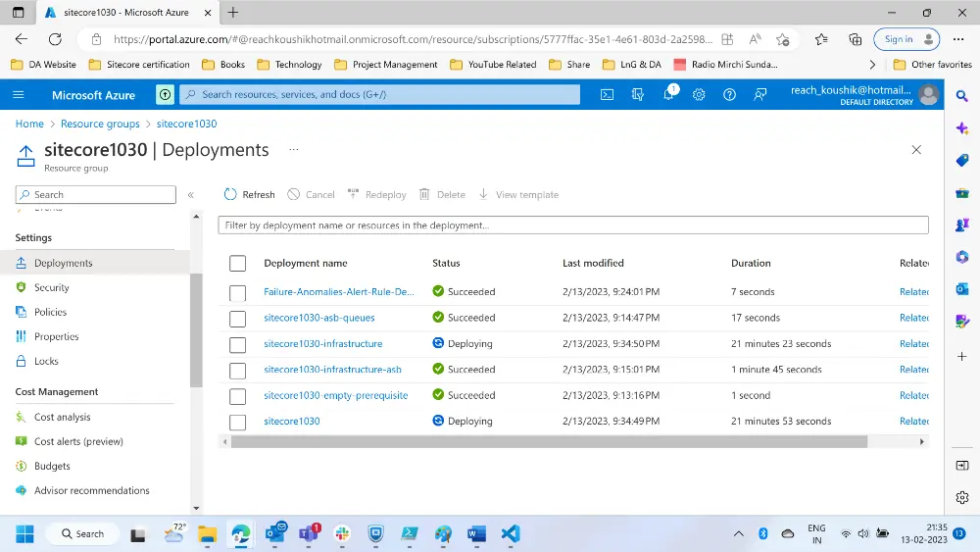Click the Cancel deployment toolbar button

click(312, 194)
